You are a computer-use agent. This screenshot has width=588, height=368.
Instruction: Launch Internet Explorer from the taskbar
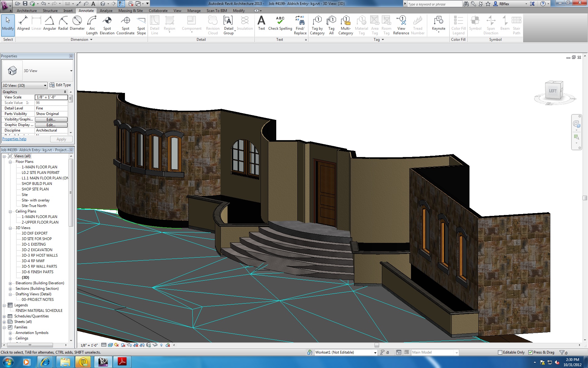point(45,362)
